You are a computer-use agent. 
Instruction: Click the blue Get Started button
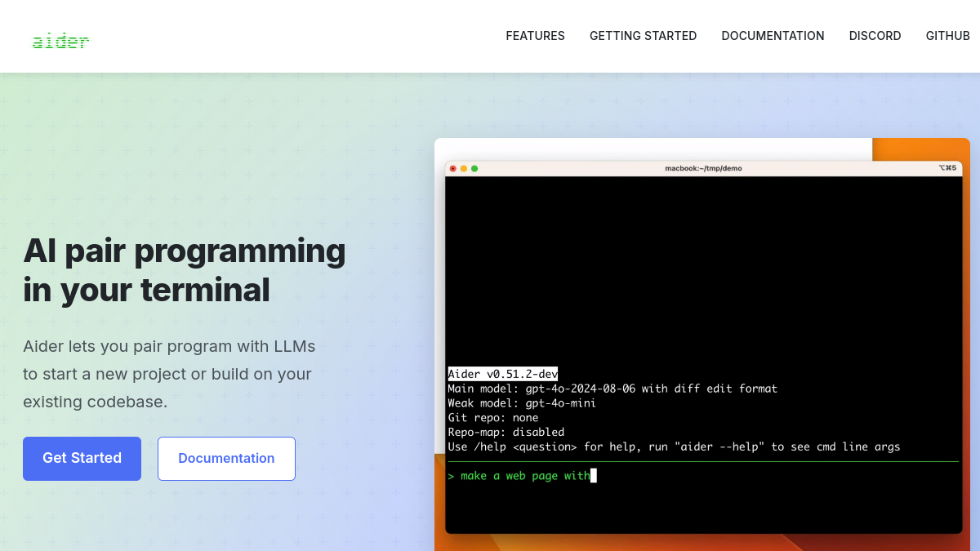pyautogui.click(x=82, y=459)
